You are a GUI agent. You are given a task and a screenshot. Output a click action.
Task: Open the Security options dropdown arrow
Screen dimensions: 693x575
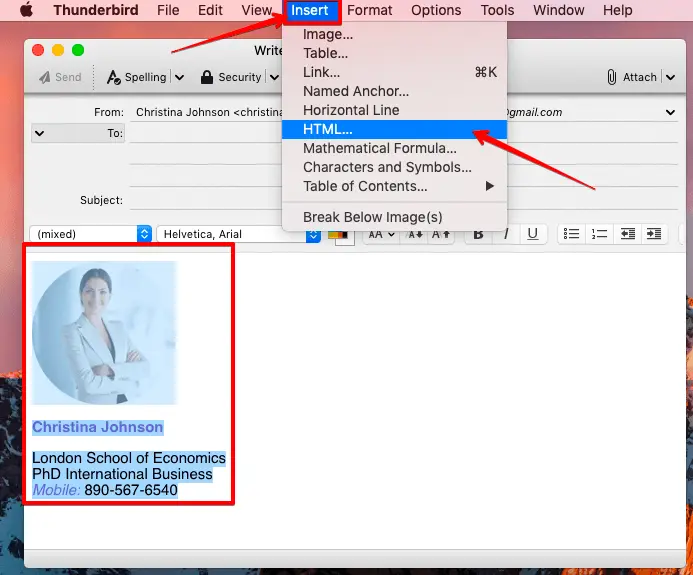point(274,78)
